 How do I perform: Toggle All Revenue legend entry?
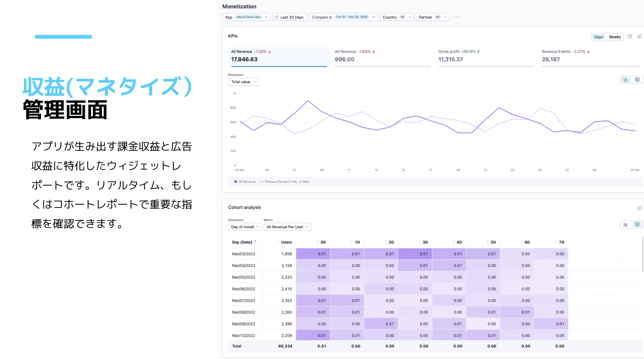click(x=245, y=182)
